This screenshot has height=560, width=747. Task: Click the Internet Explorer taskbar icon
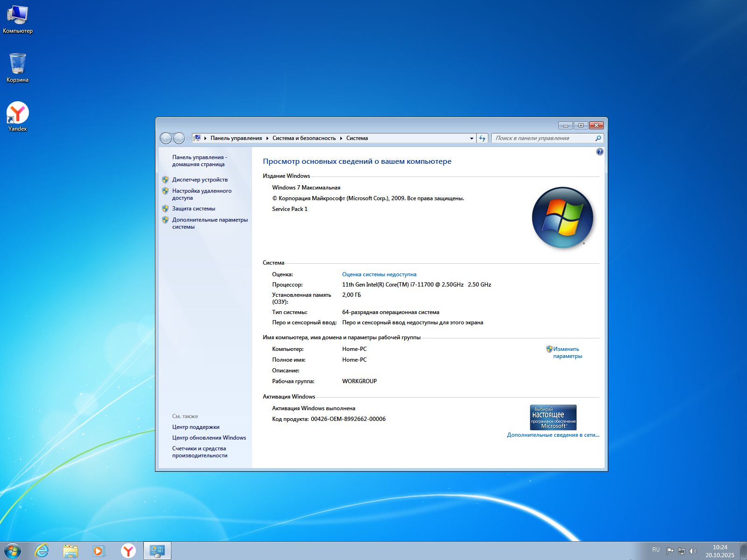pos(42,551)
